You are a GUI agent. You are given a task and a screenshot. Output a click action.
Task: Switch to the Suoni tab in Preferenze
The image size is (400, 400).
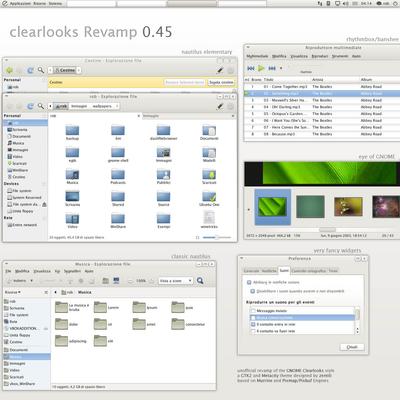pos(284,270)
